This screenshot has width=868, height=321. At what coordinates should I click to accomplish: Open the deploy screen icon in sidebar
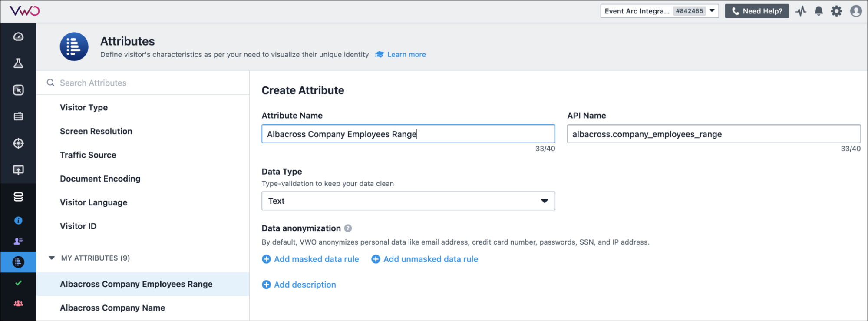[18, 170]
